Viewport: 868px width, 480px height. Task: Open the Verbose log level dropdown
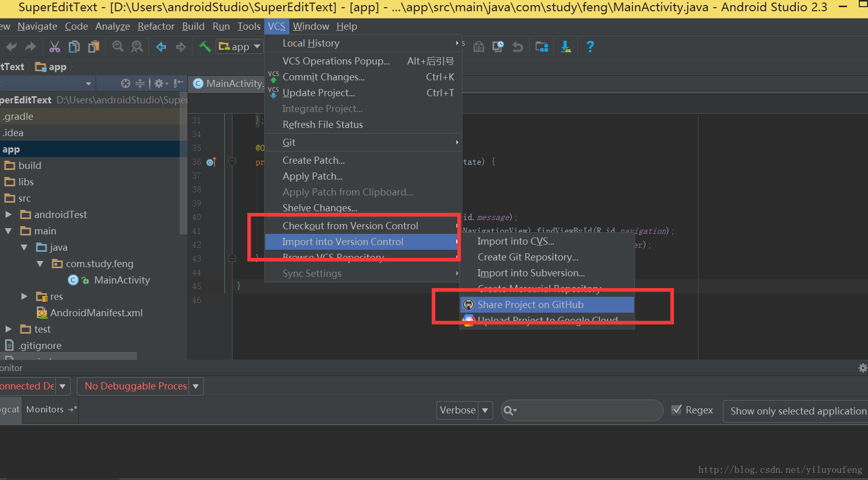tap(464, 410)
